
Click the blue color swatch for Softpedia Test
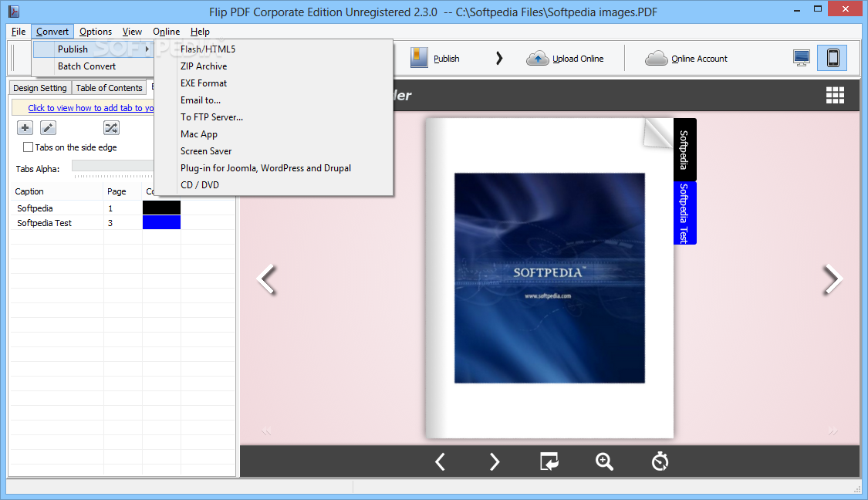(x=162, y=222)
